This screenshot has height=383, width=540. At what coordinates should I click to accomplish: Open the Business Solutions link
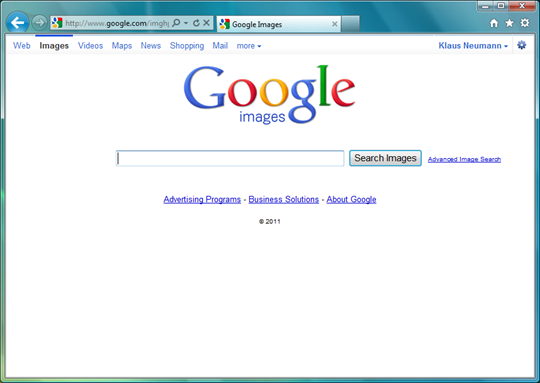284,199
